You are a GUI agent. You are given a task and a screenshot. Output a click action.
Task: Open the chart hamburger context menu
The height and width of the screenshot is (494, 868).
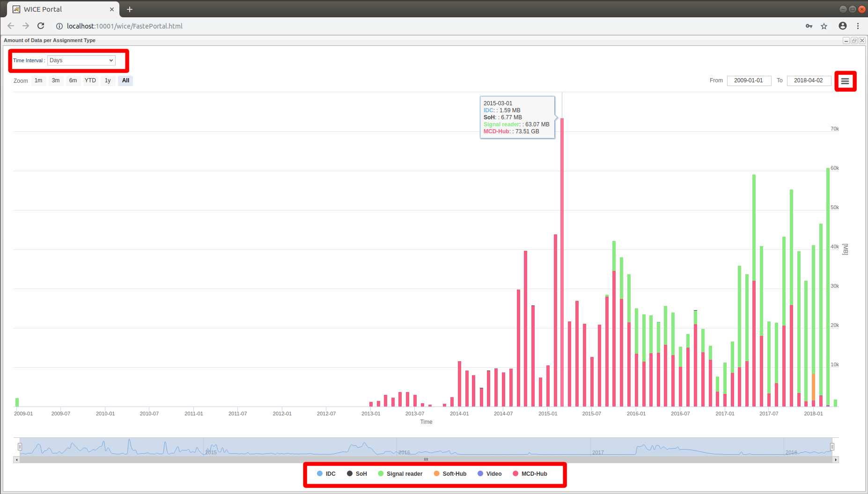pos(845,81)
